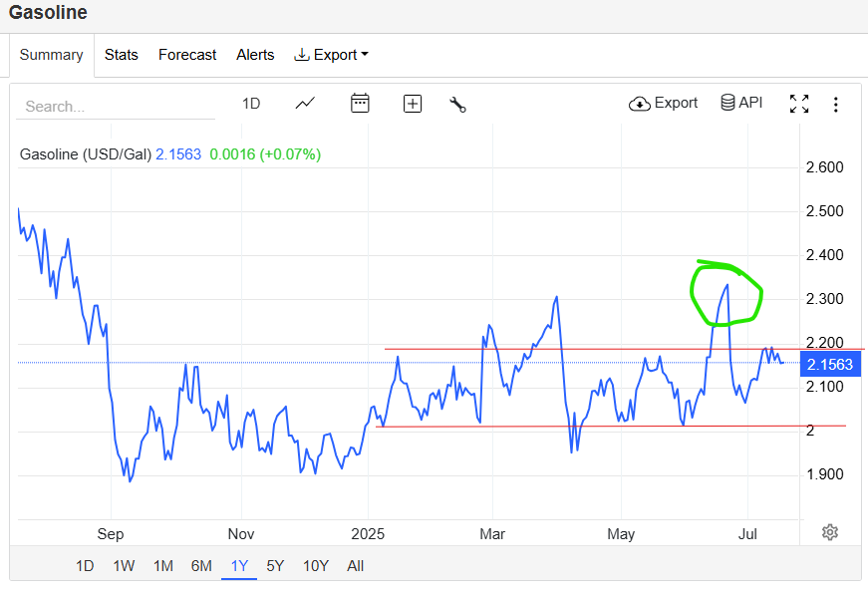This screenshot has width=868, height=595.
Task: Switch to the Forecast tab
Action: point(187,55)
